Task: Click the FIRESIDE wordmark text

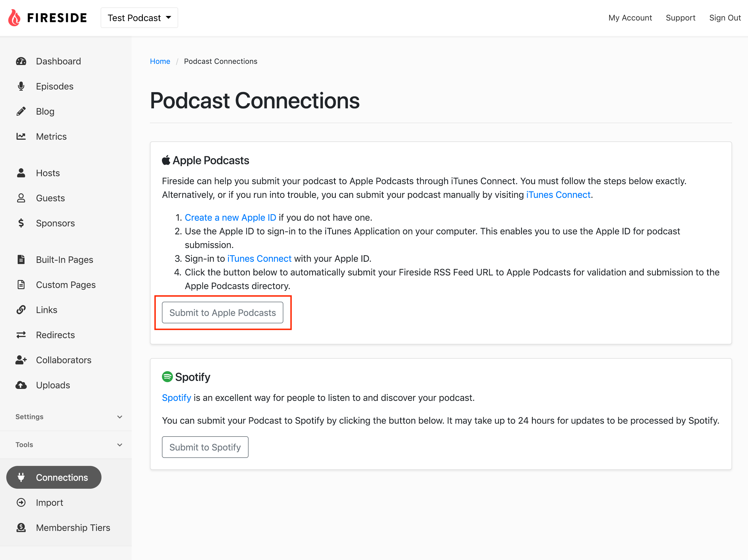Action: pos(57,18)
